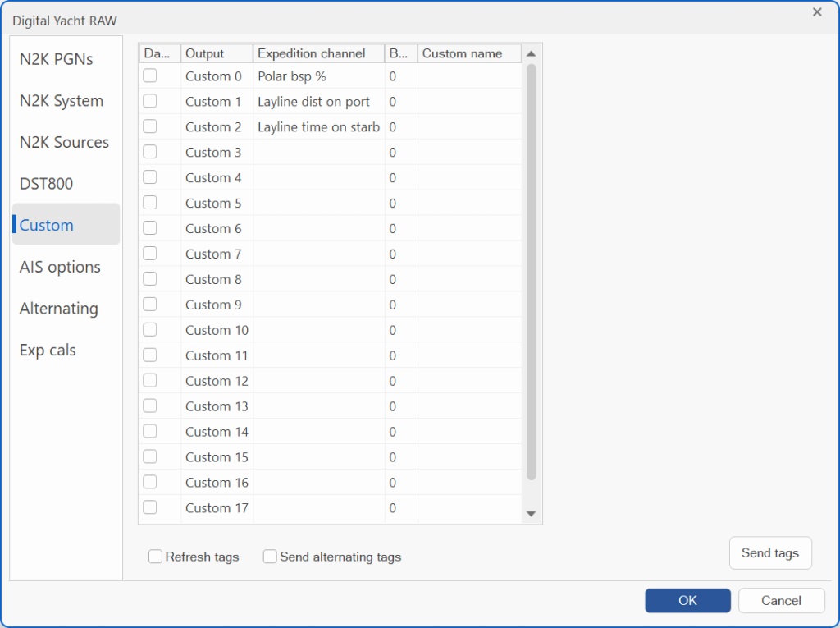Select Layline dist on port channel cell
This screenshot has width=840, height=628.
pos(318,102)
